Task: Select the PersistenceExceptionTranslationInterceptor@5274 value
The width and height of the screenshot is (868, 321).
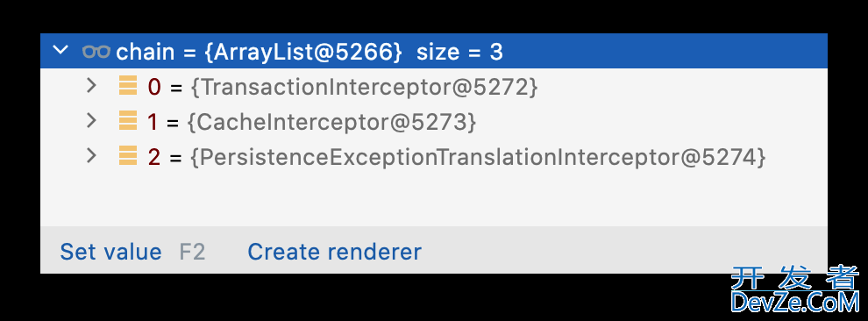Action: 478,158
